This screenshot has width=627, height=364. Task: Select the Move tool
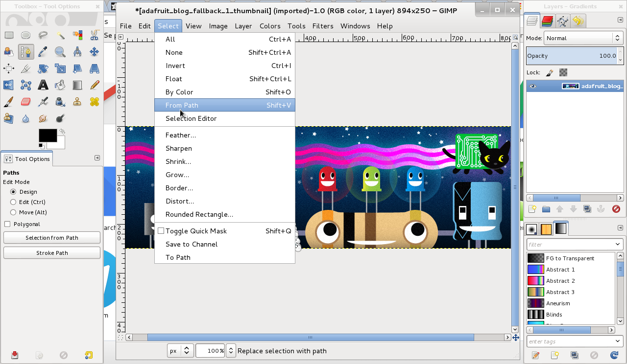point(95,51)
